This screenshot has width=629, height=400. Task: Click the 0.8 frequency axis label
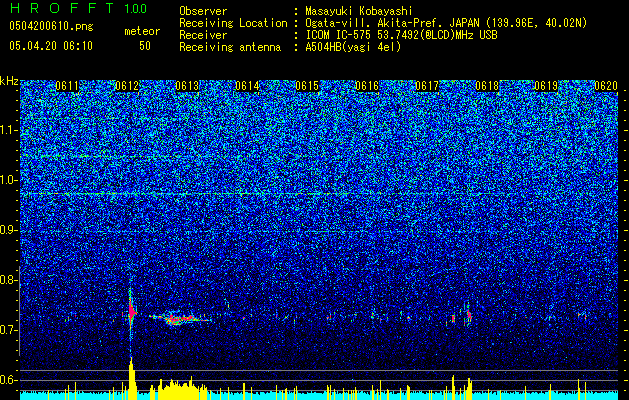pyautogui.click(x=8, y=280)
